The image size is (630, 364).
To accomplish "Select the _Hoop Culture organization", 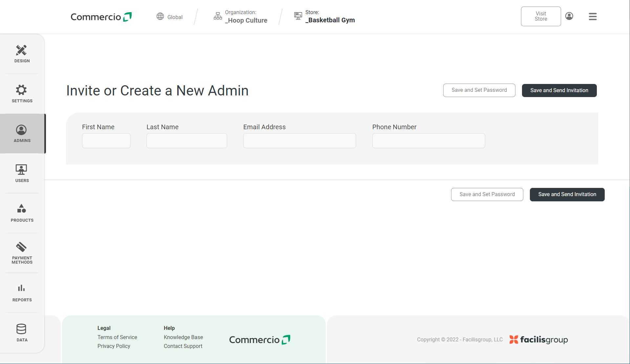I will [x=246, y=20].
